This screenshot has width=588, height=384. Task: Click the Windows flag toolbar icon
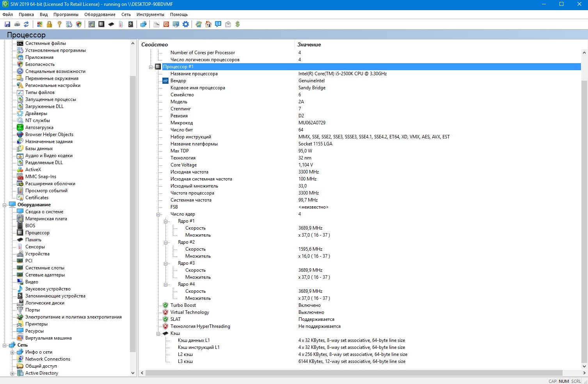(x=40, y=24)
